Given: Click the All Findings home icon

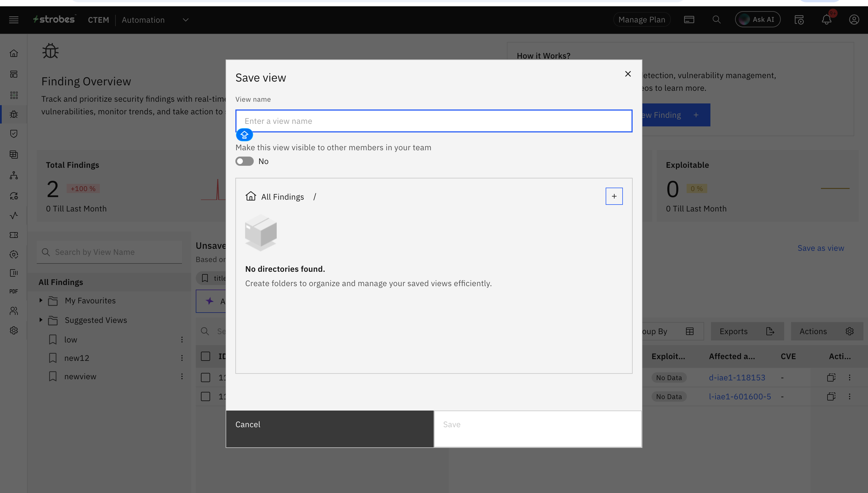Looking at the screenshot, I should [251, 197].
